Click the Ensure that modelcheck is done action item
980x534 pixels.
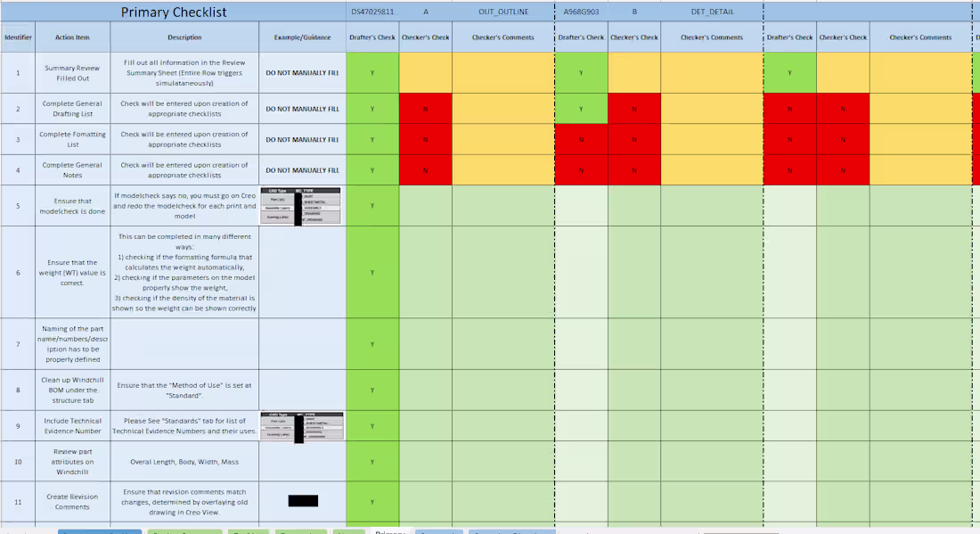click(x=71, y=204)
